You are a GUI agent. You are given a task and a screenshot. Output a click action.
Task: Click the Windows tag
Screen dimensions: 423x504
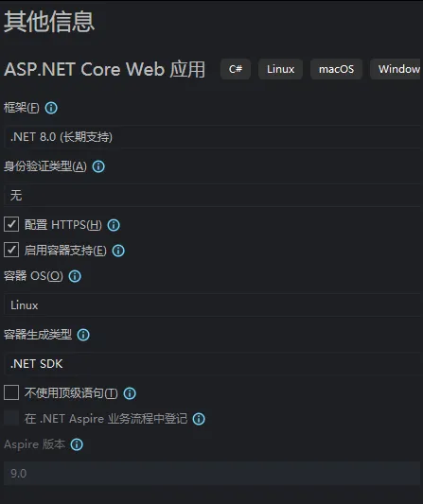397,69
